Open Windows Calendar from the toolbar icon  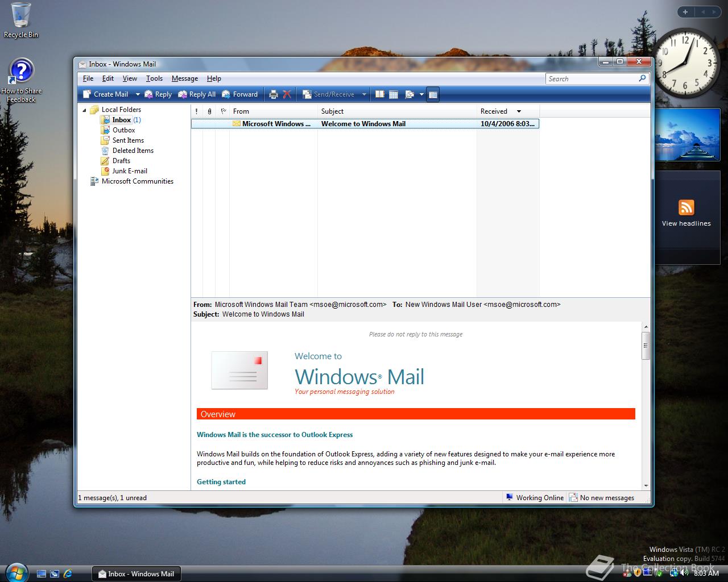(x=393, y=94)
